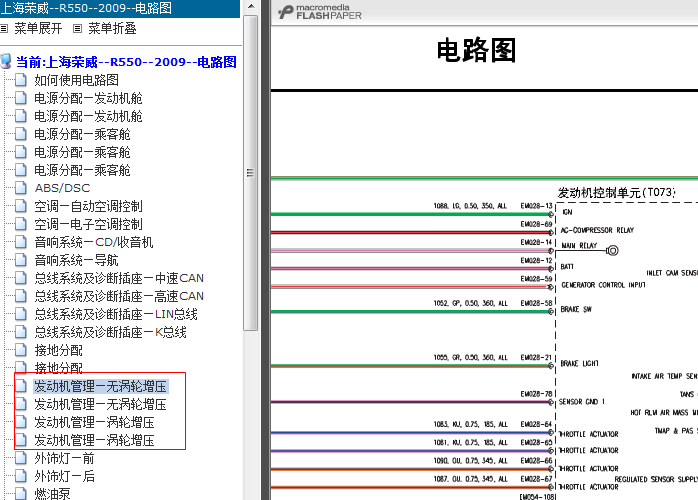
Task: Click THROTTLE ACTUATOR label beside EM028-66
Action: [x=588, y=469]
